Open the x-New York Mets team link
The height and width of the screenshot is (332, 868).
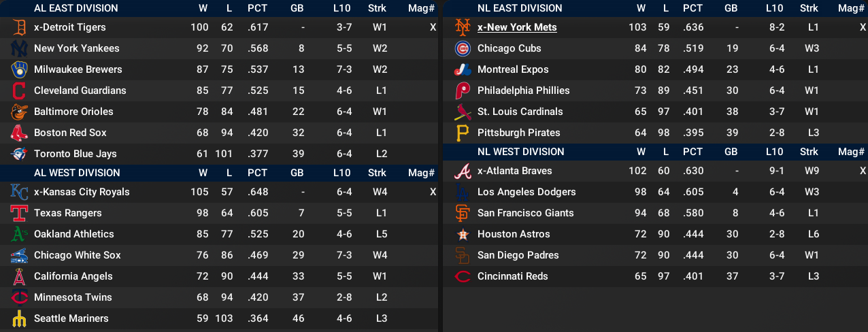pyautogui.click(x=517, y=28)
